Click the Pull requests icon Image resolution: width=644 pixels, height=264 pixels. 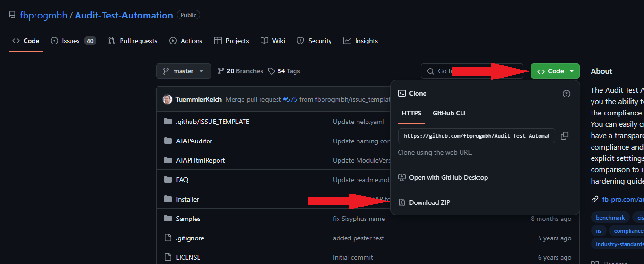click(112, 41)
